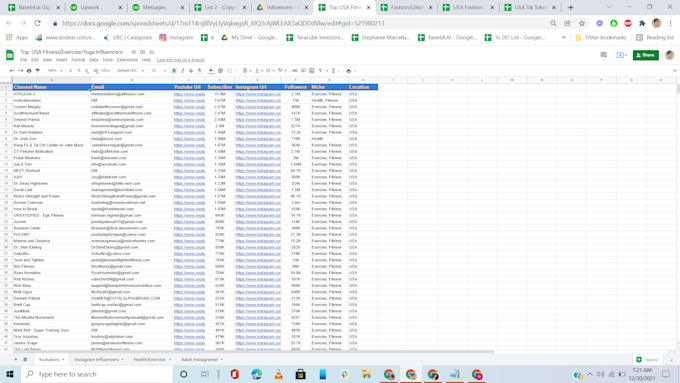Select the Channel Name header cell
The width and height of the screenshot is (680, 383).
pyautogui.click(x=51, y=87)
